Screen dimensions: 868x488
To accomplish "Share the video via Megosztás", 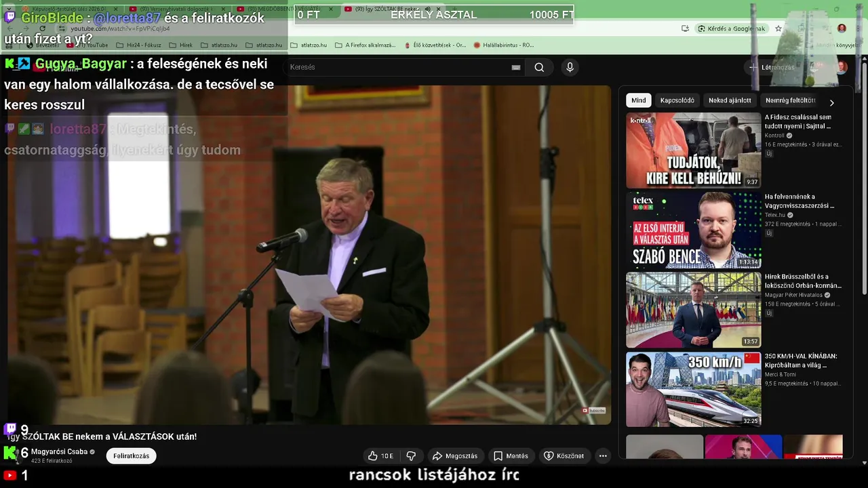I will pos(455,456).
